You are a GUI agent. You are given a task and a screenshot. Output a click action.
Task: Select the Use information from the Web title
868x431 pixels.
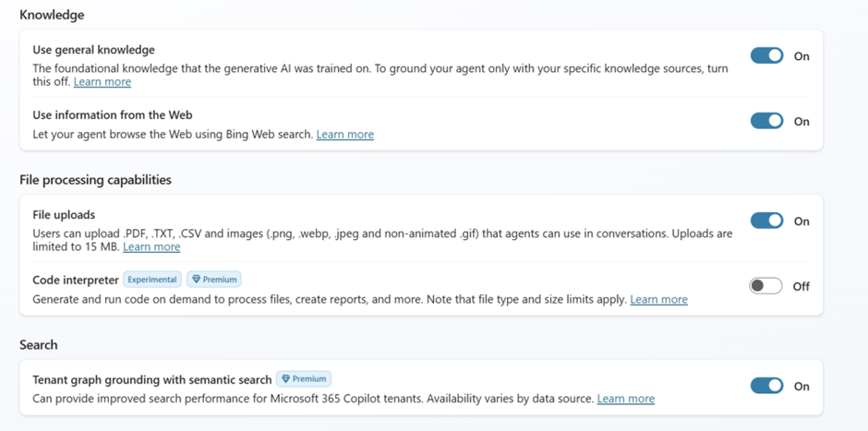coord(112,115)
